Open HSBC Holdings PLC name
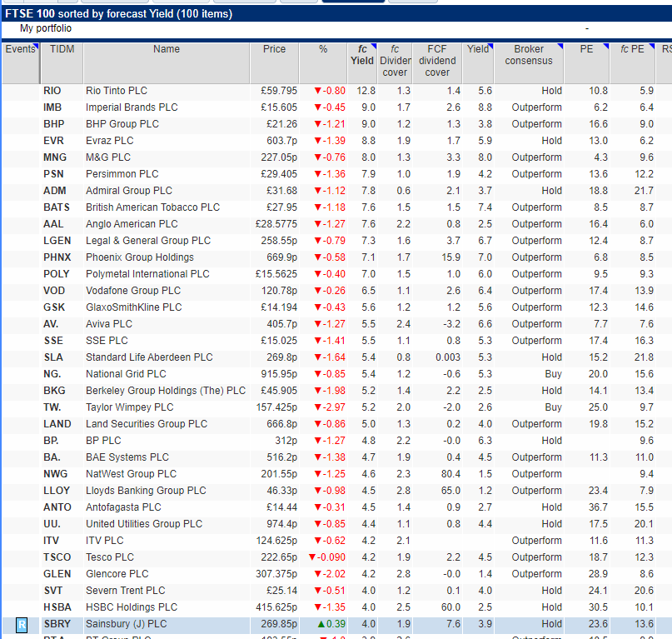Image resolution: width=672 pixels, height=639 pixels. (132, 607)
